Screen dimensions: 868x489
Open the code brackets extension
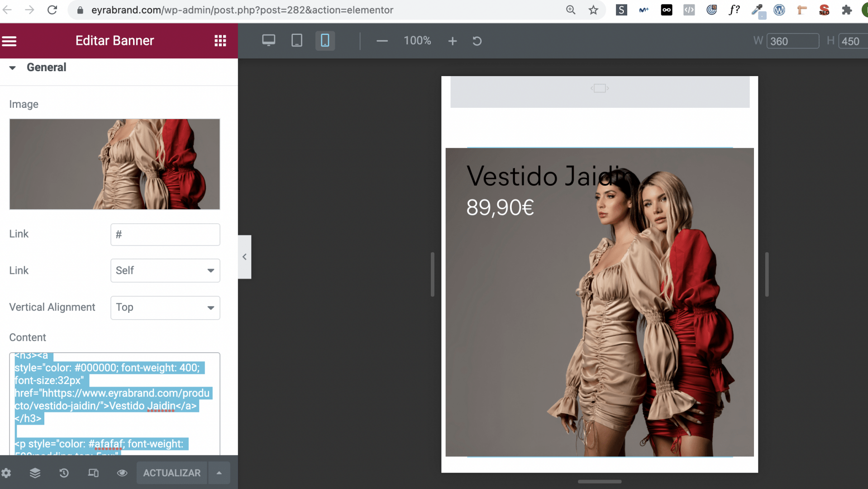pos(689,10)
